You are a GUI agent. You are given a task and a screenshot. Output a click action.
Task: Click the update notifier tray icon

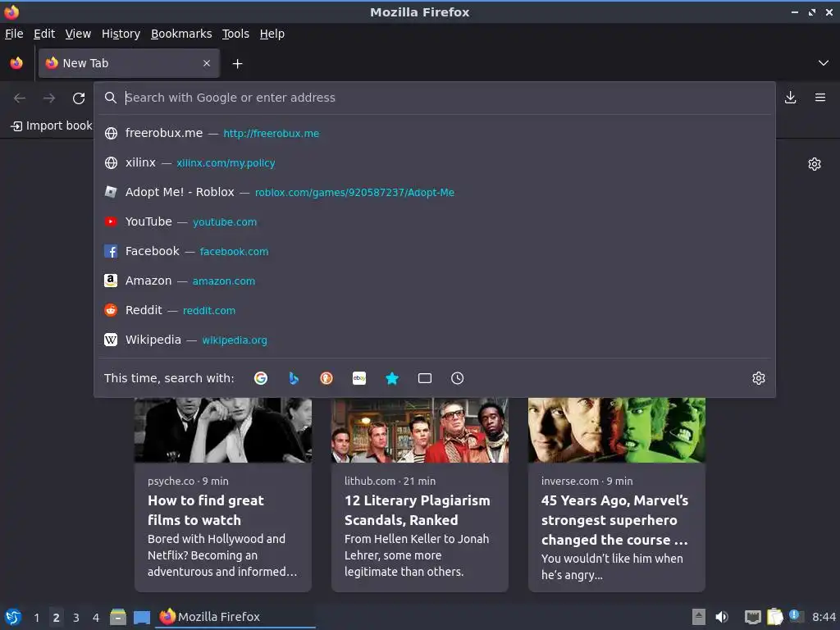[796, 616]
